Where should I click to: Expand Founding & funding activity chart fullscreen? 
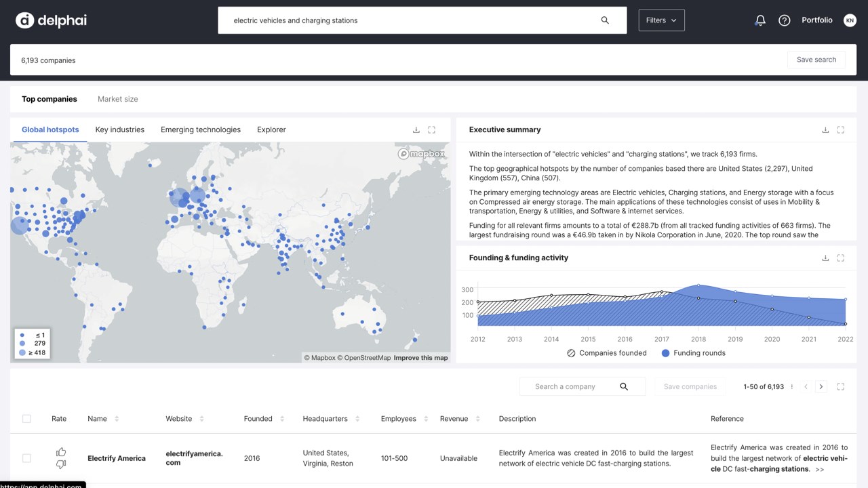[x=841, y=258]
